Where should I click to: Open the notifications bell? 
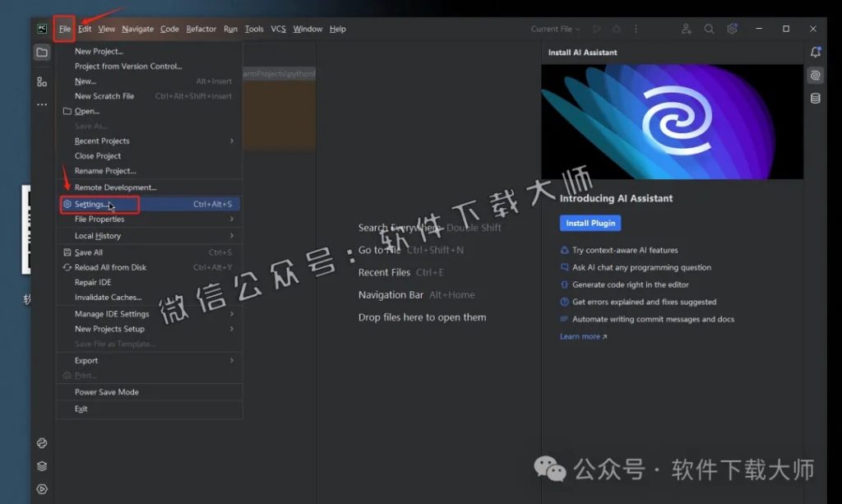(x=815, y=52)
